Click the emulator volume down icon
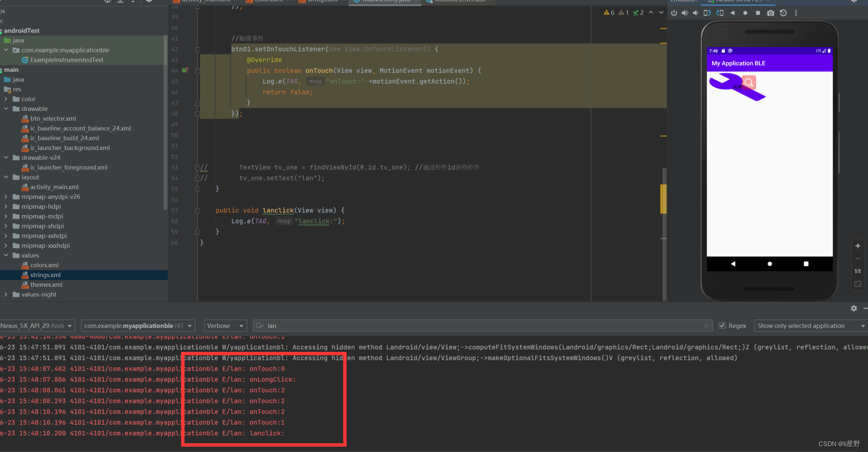The height and width of the screenshot is (452, 868). click(695, 13)
